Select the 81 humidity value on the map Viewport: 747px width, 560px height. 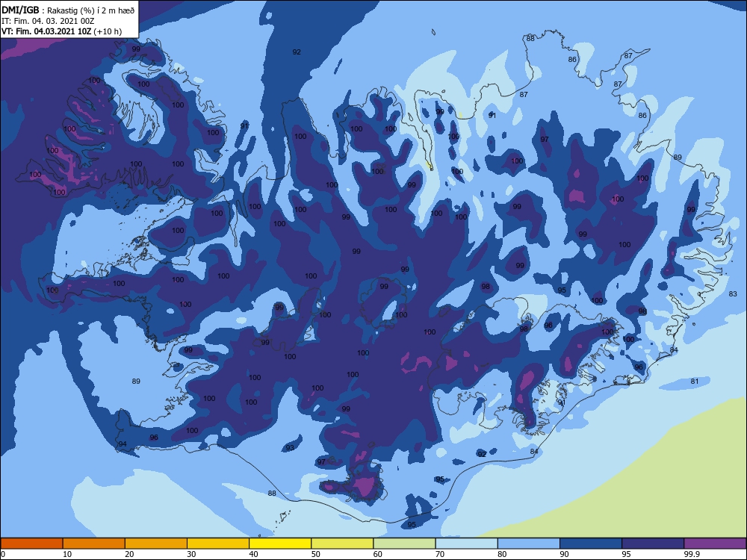(x=695, y=381)
